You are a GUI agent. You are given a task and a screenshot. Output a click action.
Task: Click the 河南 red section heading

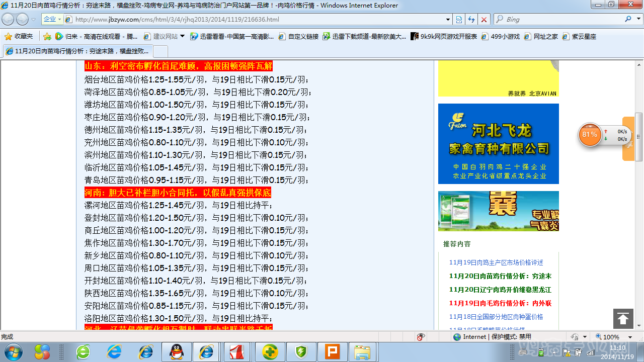point(178,193)
